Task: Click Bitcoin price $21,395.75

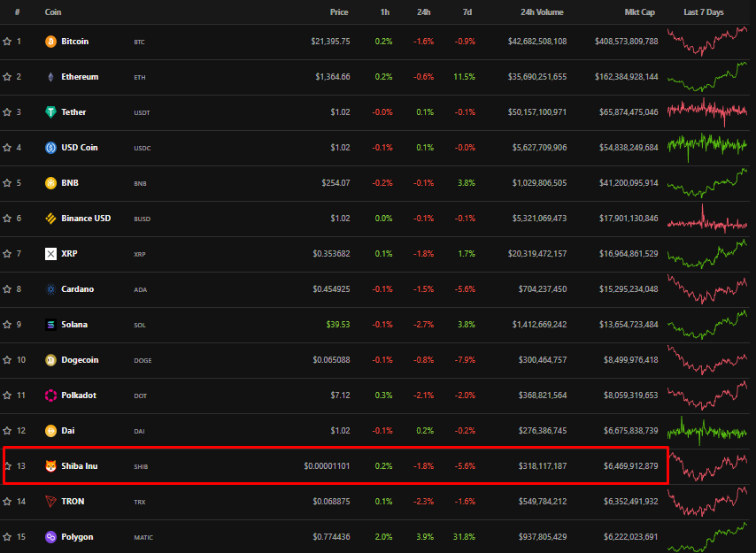Action: [x=330, y=42]
